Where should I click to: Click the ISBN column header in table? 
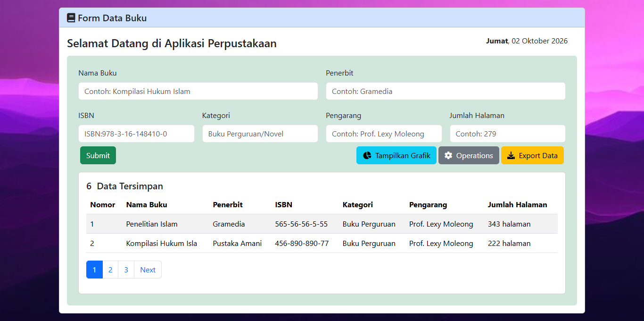(x=283, y=204)
